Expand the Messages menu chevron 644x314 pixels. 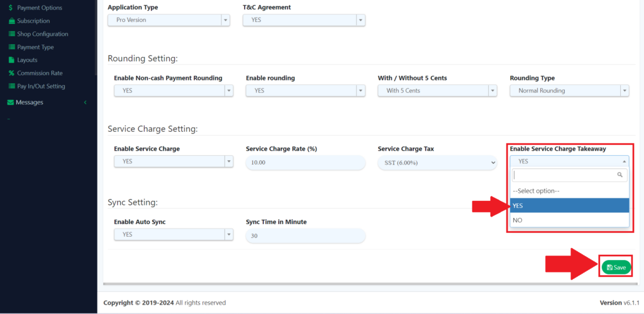(85, 102)
